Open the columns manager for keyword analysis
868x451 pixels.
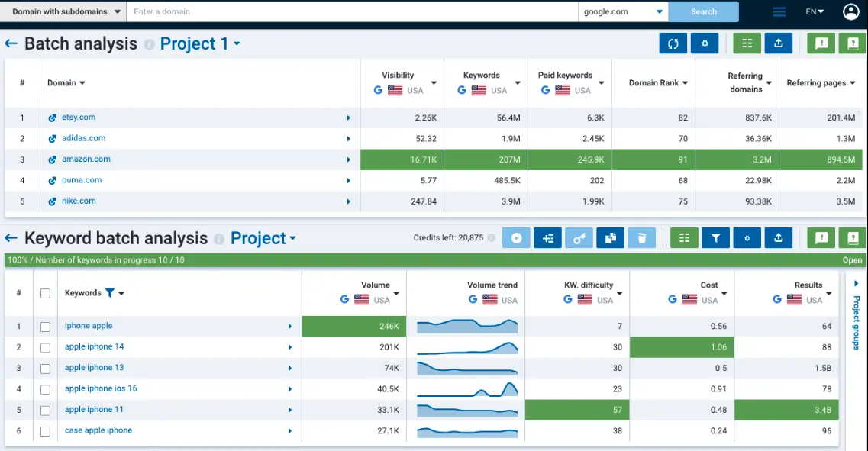[683, 237]
